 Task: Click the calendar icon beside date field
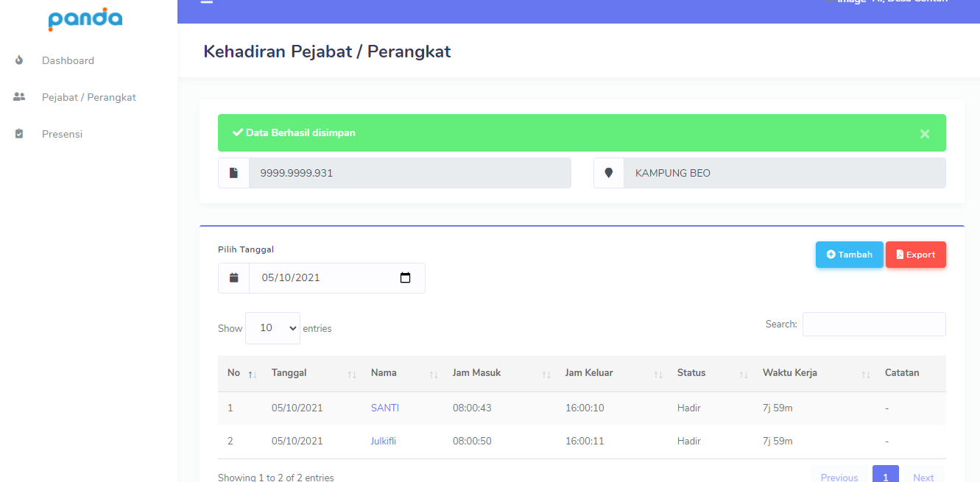233,278
